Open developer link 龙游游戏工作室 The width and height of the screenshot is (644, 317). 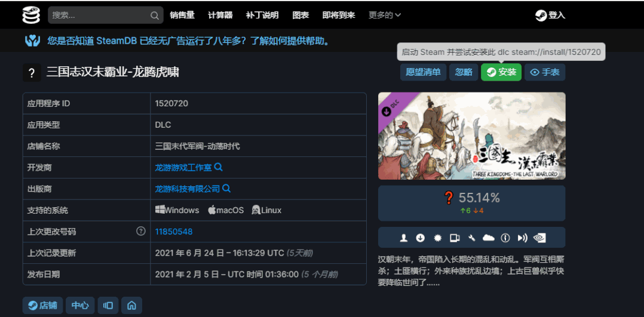pyautogui.click(x=183, y=168)
